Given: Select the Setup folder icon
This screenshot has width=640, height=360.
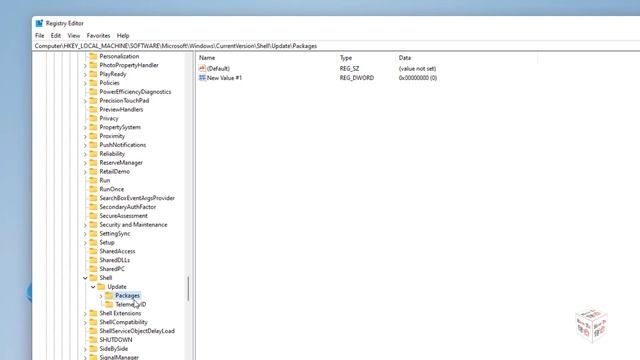Looking at the screenshot, I should coord(93,242).
